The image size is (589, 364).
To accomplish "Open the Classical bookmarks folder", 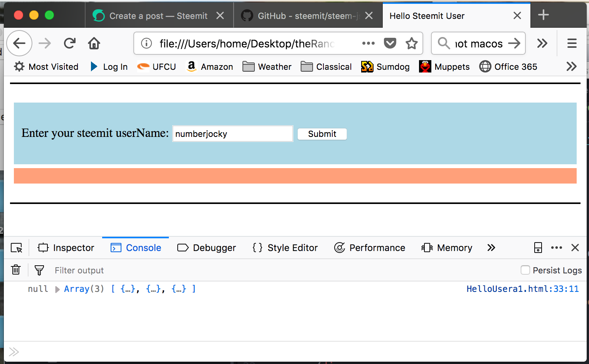I will pos(326,67).
